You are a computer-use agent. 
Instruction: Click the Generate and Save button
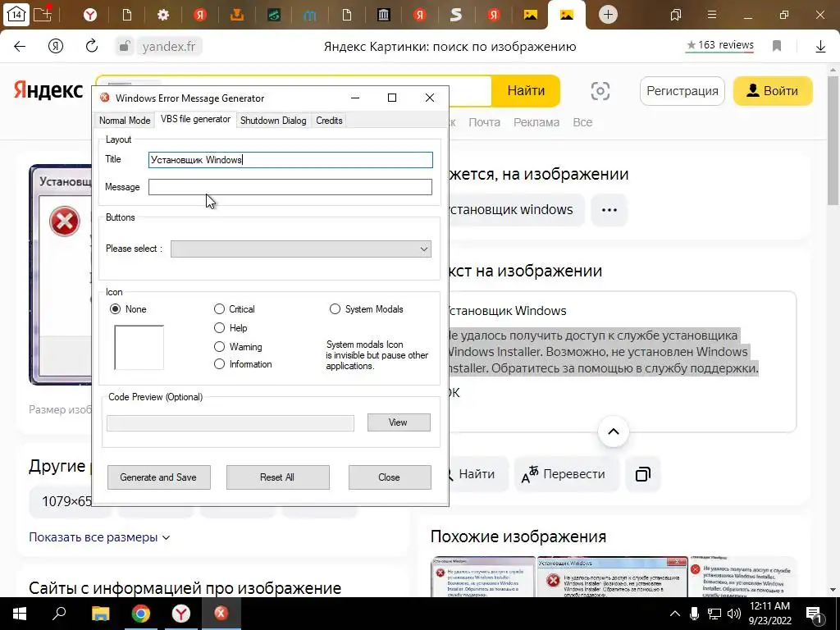[x=158, y=477]
